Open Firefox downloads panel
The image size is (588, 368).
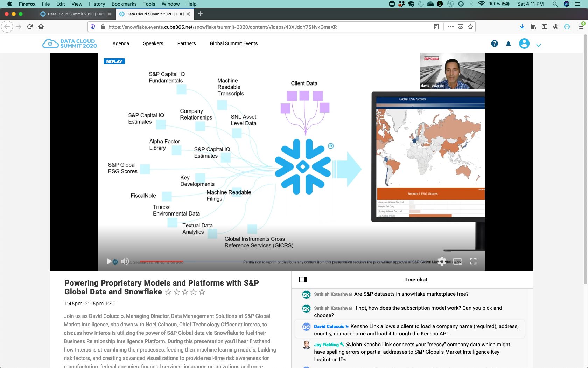point(522,27)
